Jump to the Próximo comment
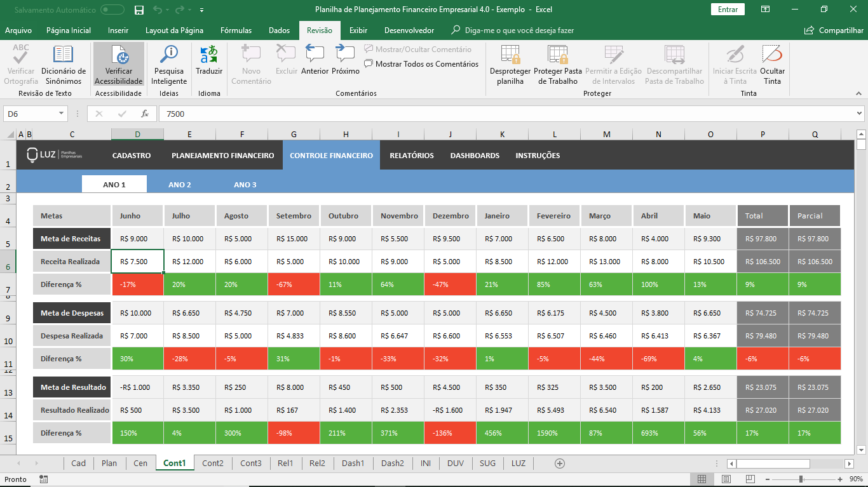The height and width of the screenshot is (487, 868). point(346,60)
